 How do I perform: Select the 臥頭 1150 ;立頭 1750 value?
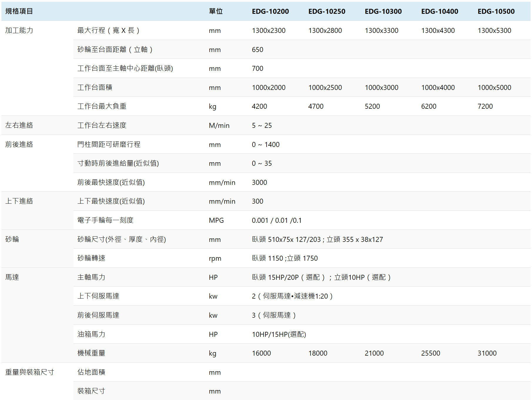pyautogui.click(x=285, y=258)
